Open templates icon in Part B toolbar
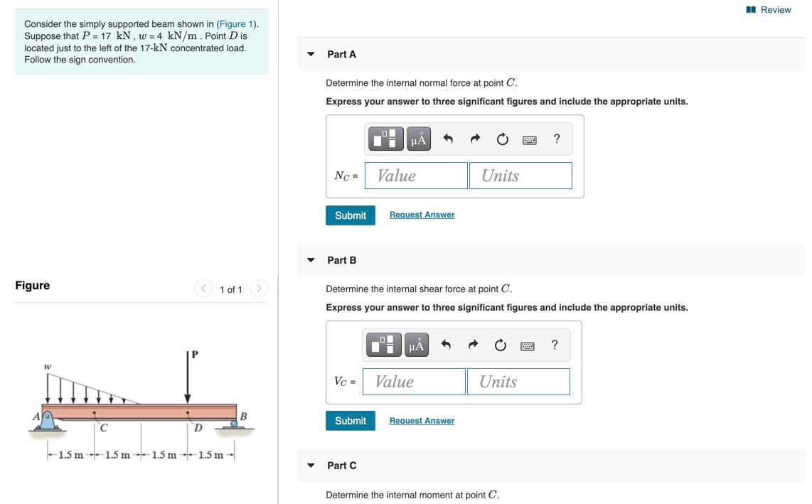The image size is (812, 504). click(x=384, y=345)
